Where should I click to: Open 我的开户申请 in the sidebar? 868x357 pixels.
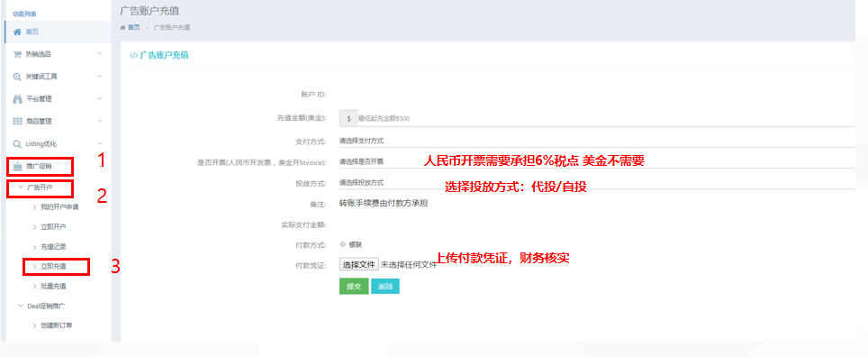59,207
